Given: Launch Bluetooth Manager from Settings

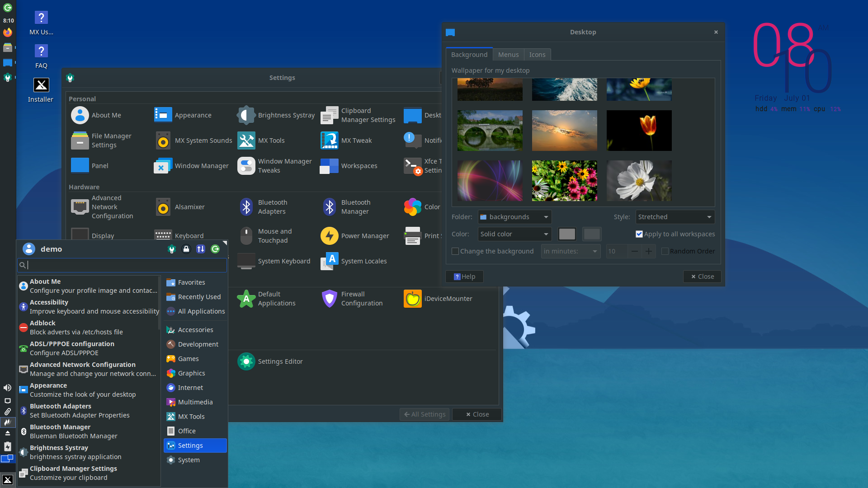Looking at the screenshot, I should 330,207.
